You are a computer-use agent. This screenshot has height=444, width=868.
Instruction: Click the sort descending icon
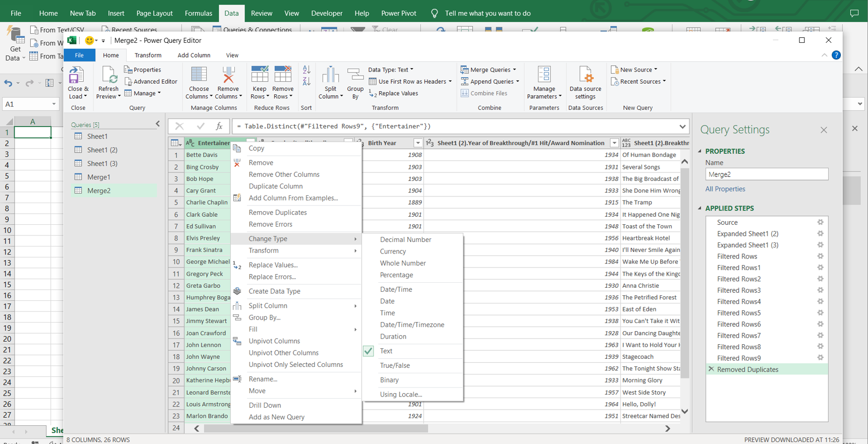(306, 81)
